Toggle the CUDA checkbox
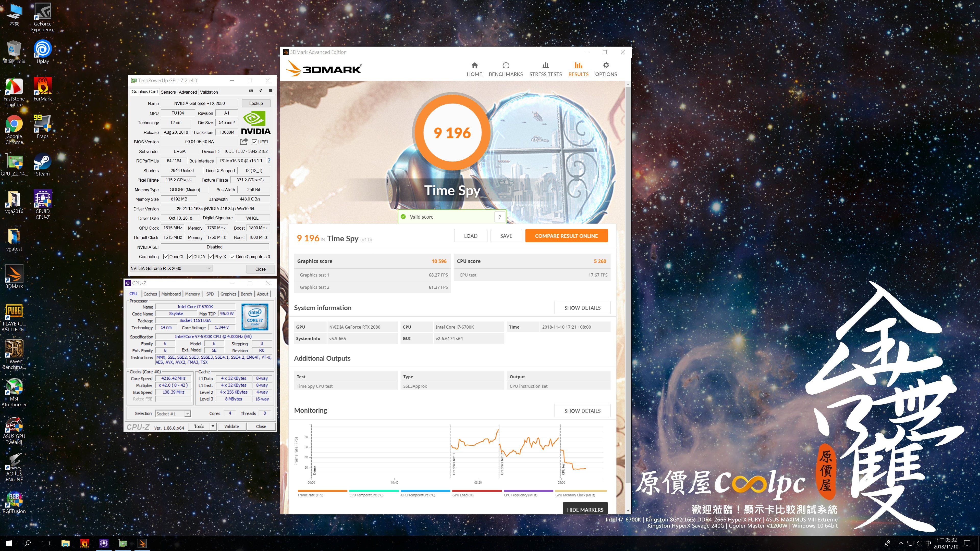Screen dimensions: 980x551 189,257
